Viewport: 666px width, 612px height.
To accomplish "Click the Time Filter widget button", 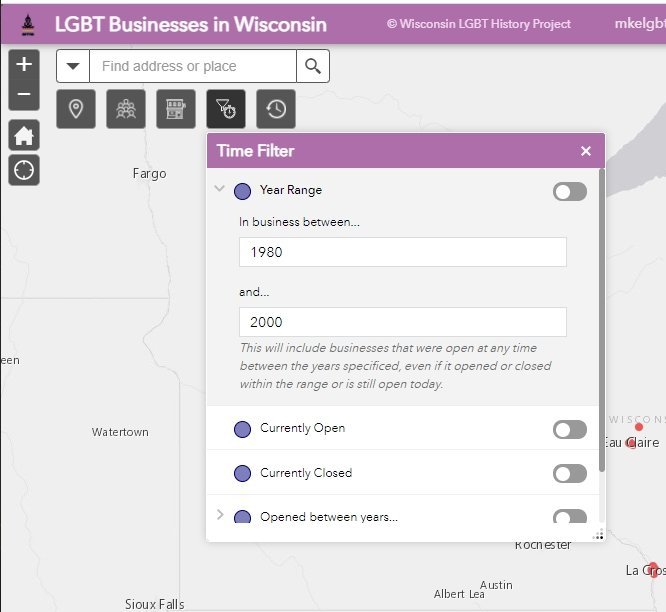I will pos(226,109).
